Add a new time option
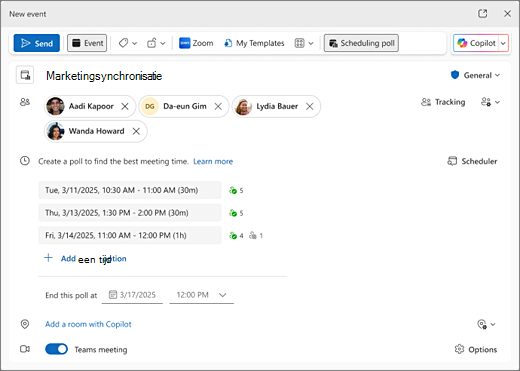520x371 pixels. click(x=85, y=259)
